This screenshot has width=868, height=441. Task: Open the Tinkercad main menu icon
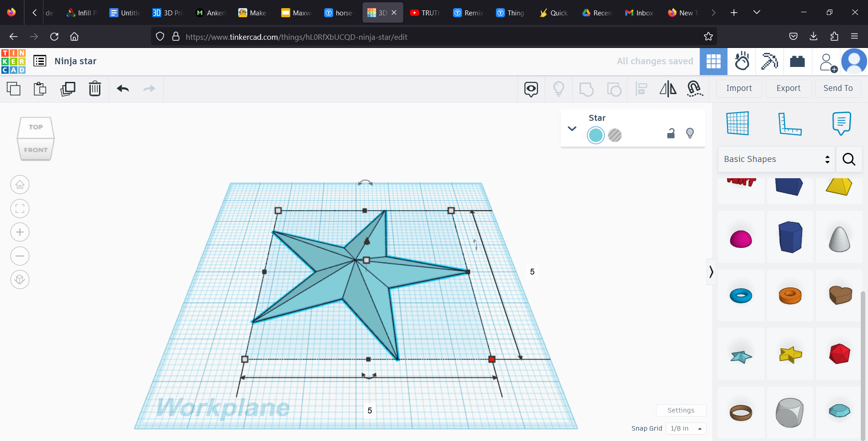(x=39, y=61)
